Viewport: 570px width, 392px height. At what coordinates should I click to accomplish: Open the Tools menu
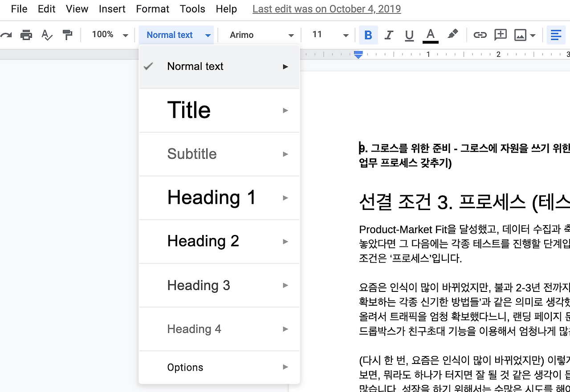coord(192,9)
